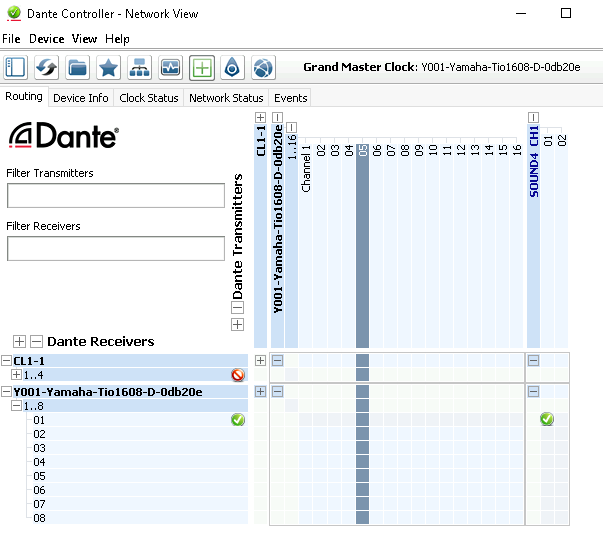Click the Filter Transmitters input field
The width and height of the screenshot is (603, 551).
[x=116, y=195]
